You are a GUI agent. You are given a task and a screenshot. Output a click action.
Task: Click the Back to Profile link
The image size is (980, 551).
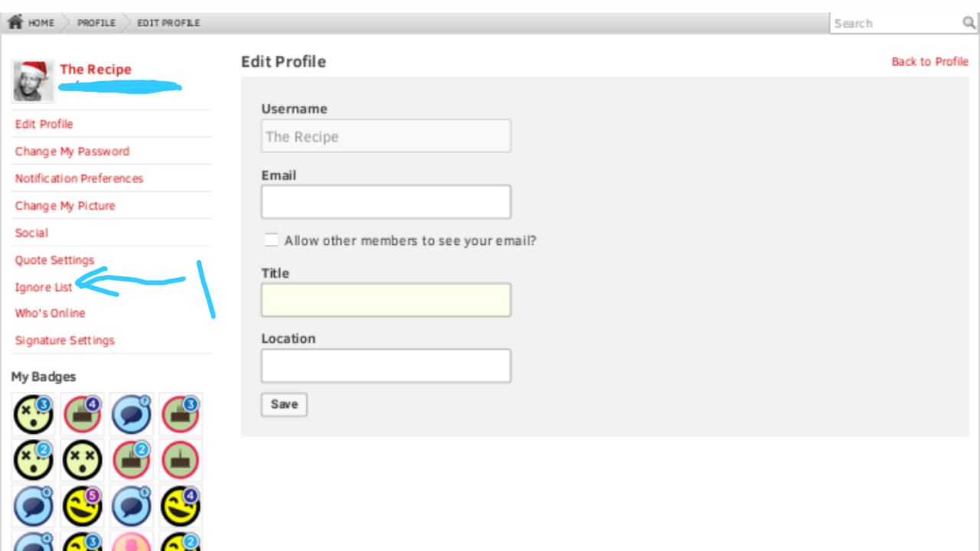(929, 62)
